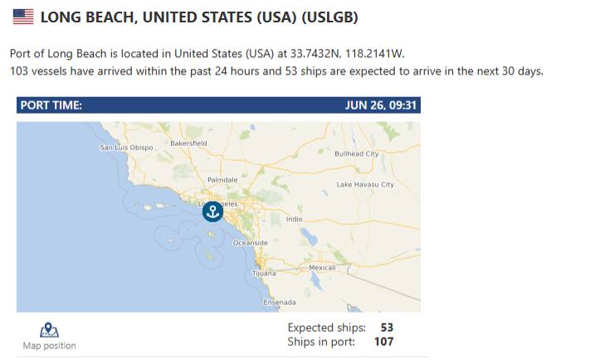Select San Luis Obispo on the map
Viewport: 595px width, 364px height.
click(x=126, y=148)
